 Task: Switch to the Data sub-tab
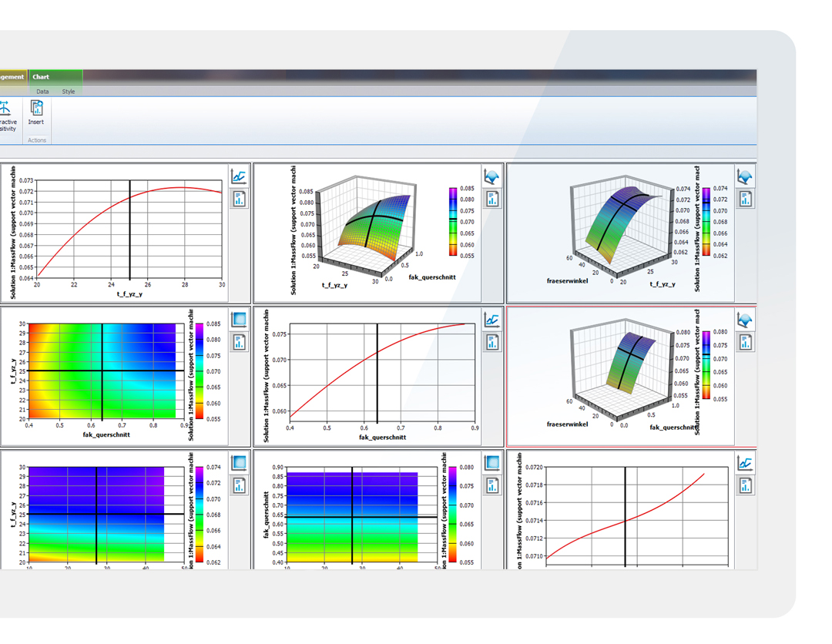[42, 92]
